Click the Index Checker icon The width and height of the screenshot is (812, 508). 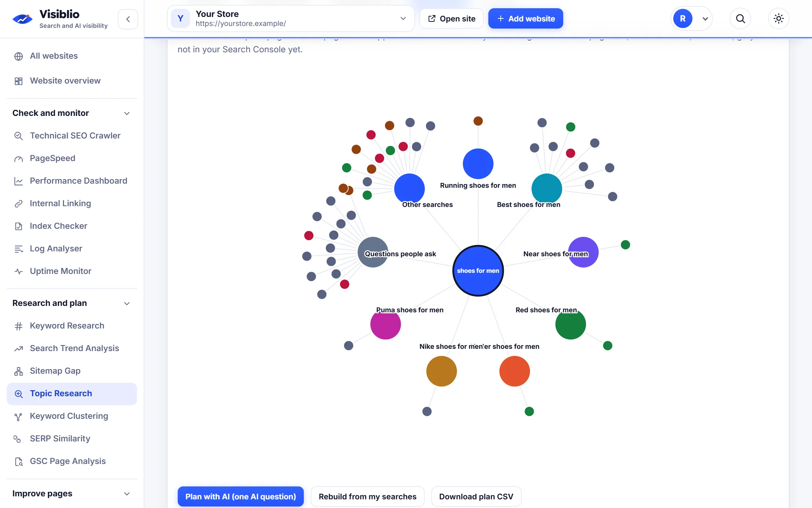[18, 227]
